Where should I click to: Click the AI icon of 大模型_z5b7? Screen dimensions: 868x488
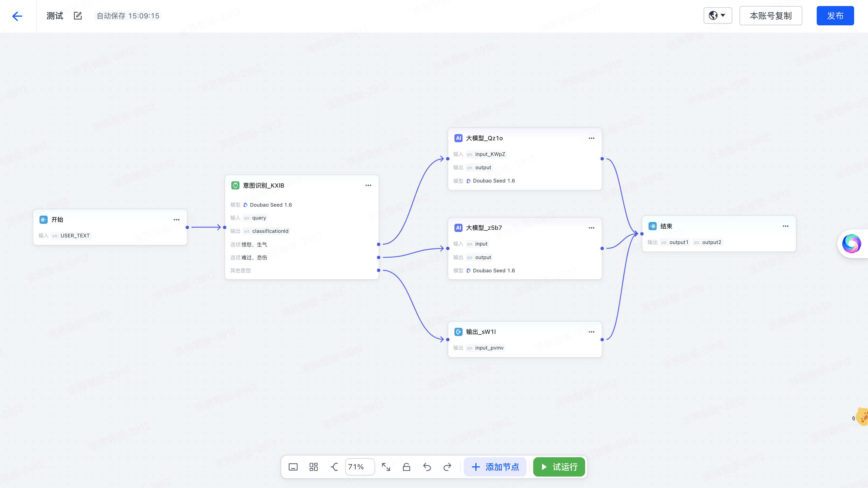(x=458, y=228)
